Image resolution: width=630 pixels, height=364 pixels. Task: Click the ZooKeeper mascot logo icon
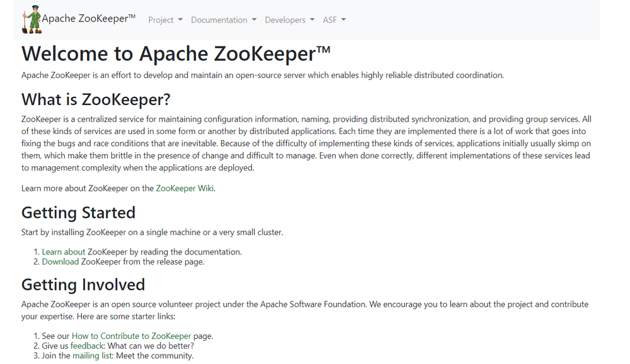tap(31, 20)
